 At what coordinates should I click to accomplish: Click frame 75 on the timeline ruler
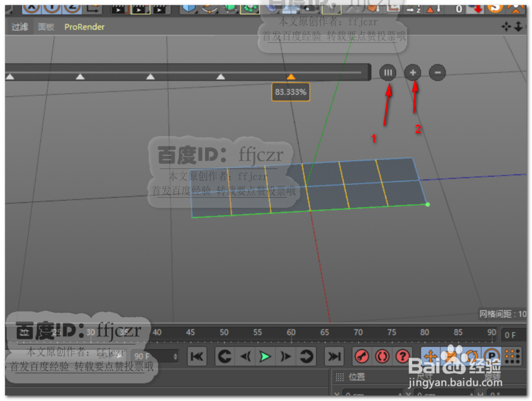(392, 332)
